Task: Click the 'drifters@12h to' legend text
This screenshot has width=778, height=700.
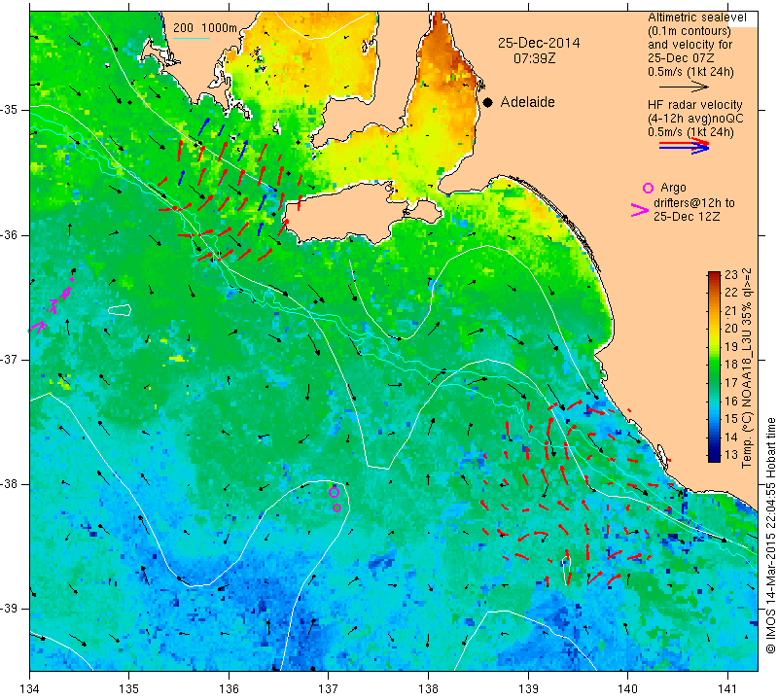Action: tap(693, 203)
